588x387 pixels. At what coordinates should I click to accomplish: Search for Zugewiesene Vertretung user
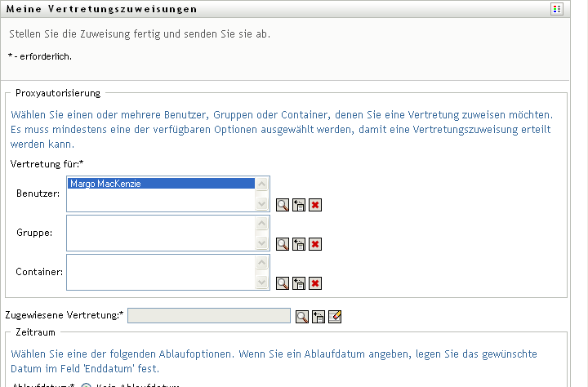(x=302, y=317)
